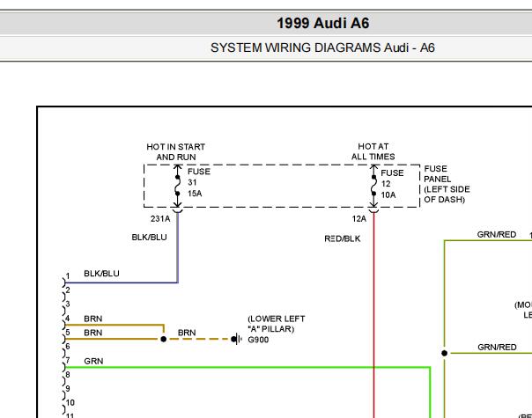
Task: Click connector pin number 4
Action: tap(68, 319)
